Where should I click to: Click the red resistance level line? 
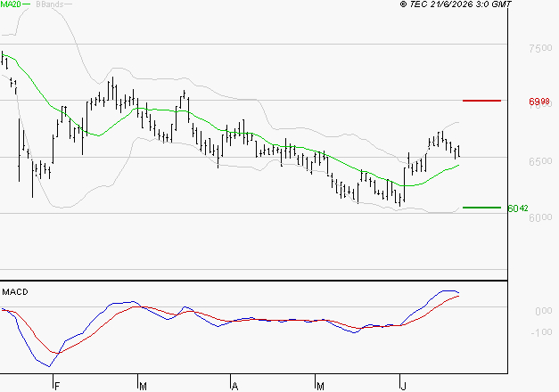(481, 101)
